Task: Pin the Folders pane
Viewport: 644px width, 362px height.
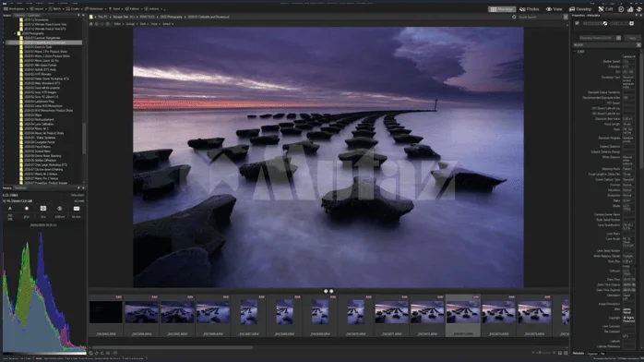Action: click(78, 15)
